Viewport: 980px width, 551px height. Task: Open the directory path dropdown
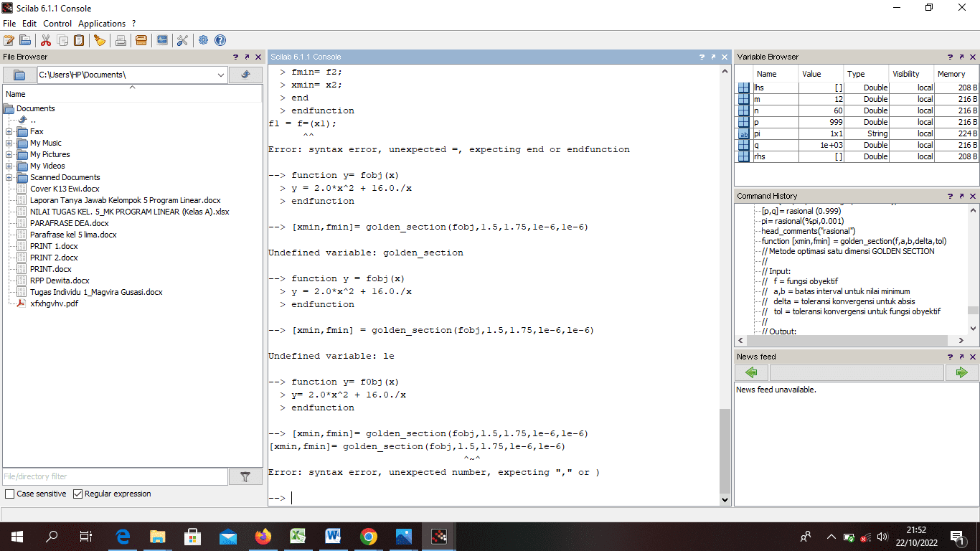click(x=221, y=75)
